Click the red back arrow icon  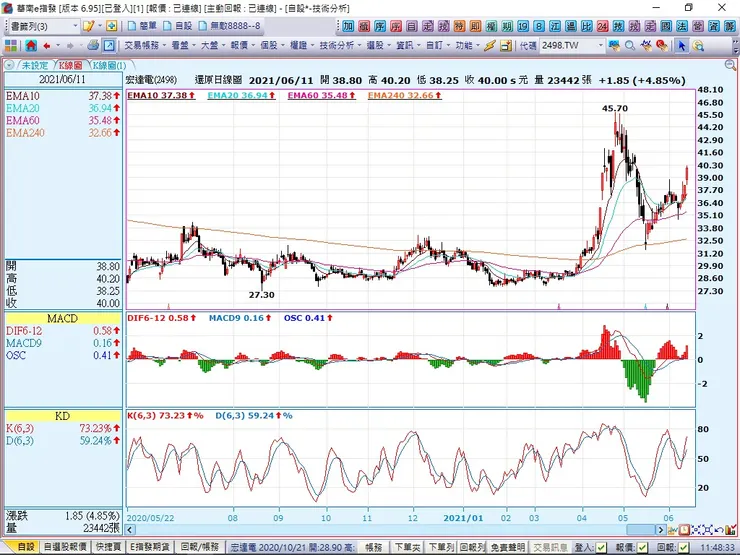47,46
